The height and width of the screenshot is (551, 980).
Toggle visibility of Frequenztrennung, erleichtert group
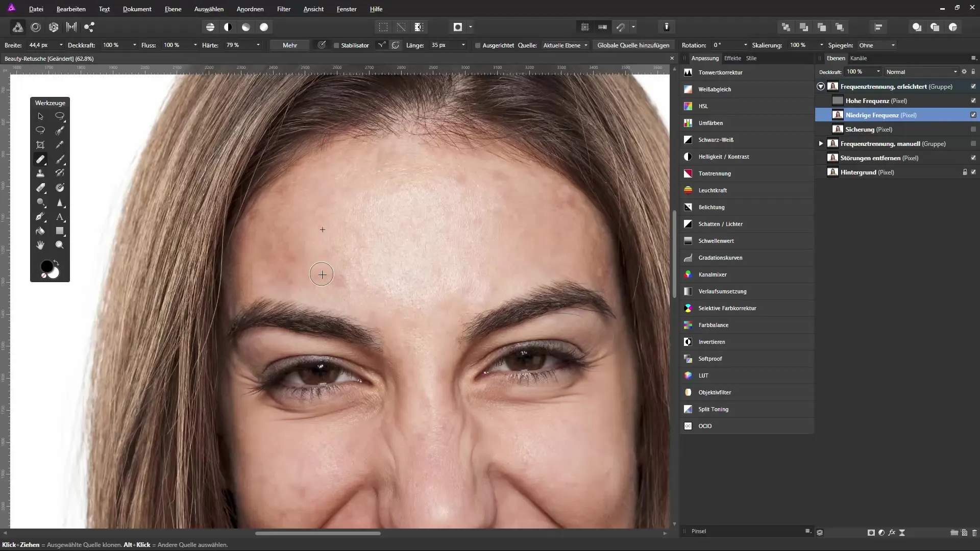tap(973, 86)
